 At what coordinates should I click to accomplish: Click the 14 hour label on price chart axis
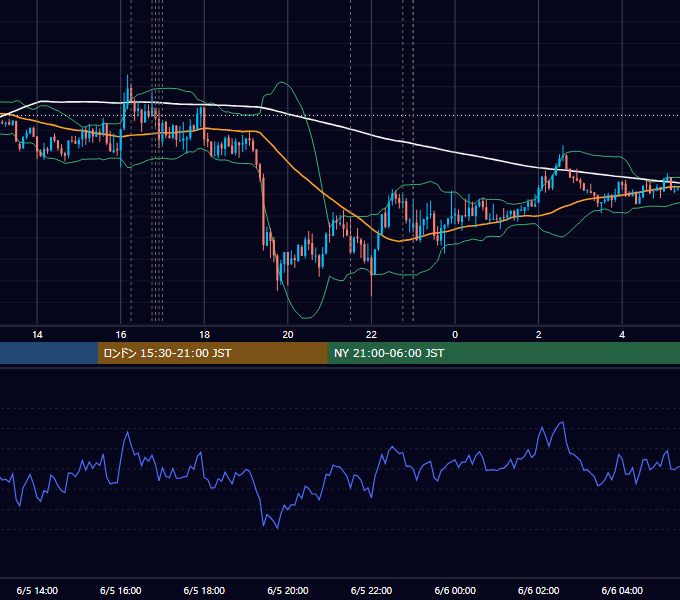click(x=37, y=335)
